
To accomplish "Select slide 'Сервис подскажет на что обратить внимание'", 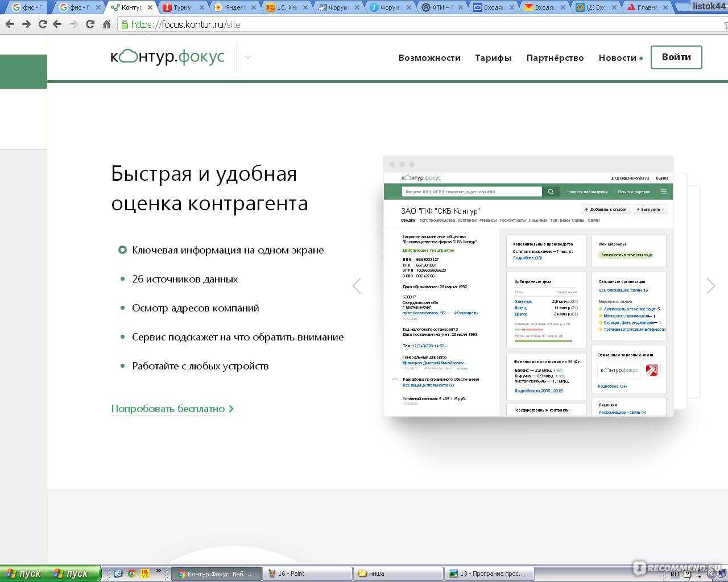I will pos(231,337).
